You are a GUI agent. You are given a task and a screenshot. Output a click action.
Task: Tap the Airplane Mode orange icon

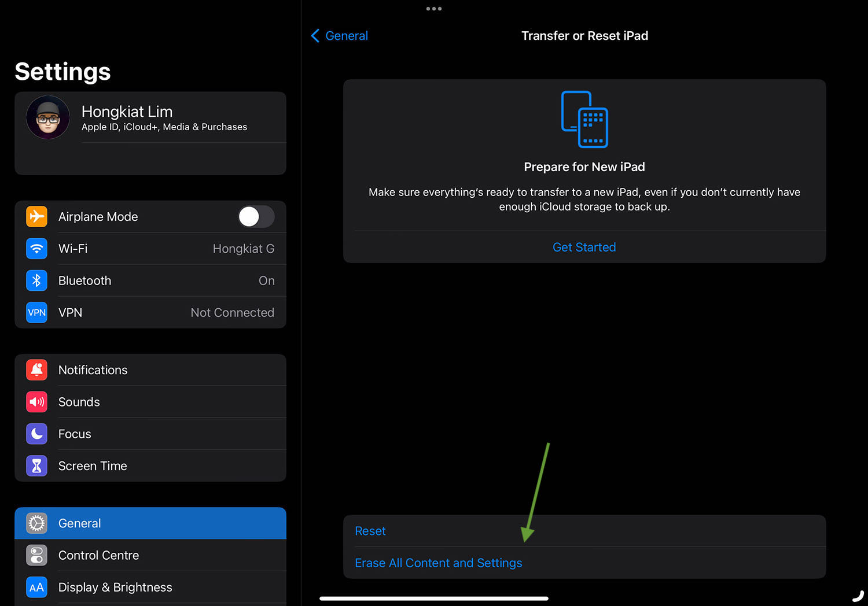point(36,216)
